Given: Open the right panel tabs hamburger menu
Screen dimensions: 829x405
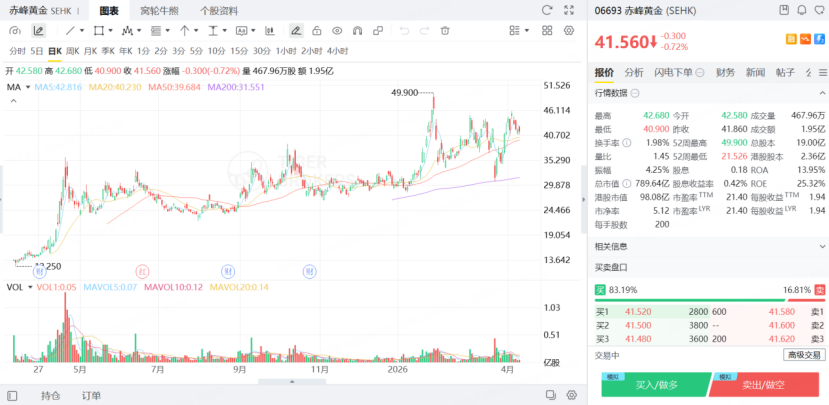Looking at the screenshot, I should click(823, 72).
